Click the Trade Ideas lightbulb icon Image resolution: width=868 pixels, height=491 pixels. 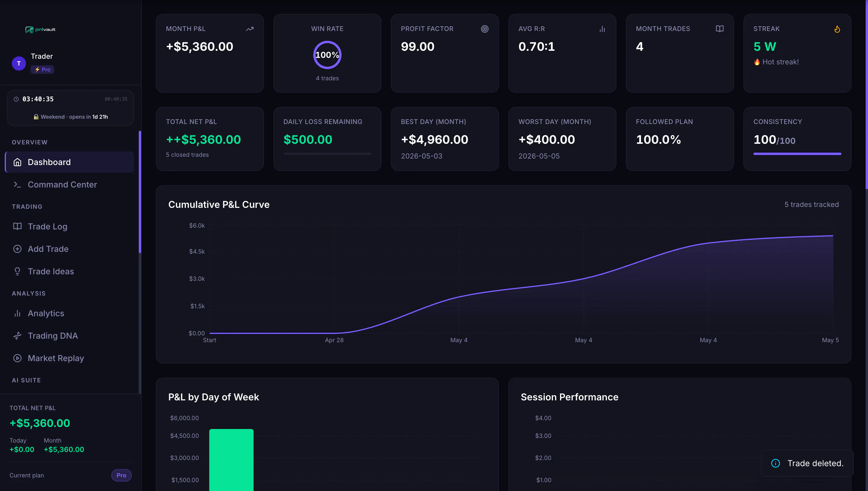pos(17,271)
